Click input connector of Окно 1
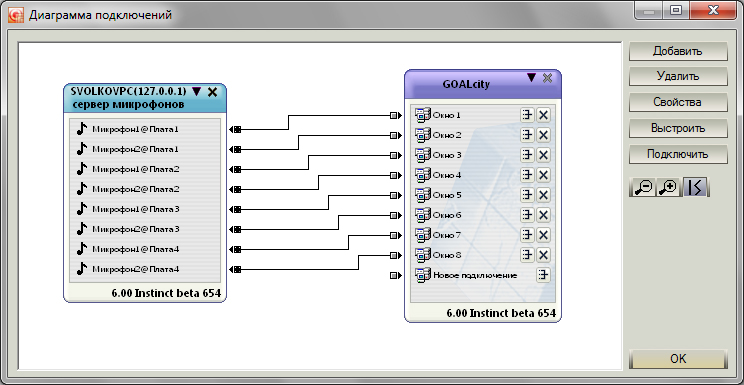Screen dimensions: 744x385 point(396,115)
